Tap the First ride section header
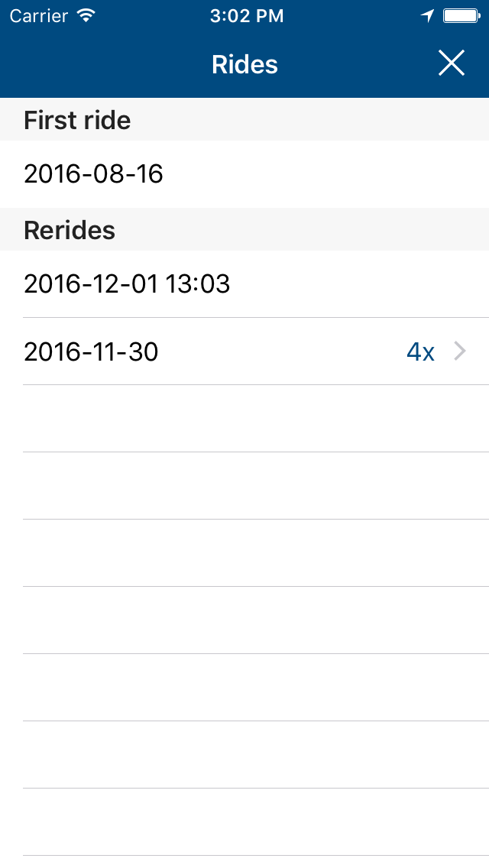Viewport: 489px width, 868px height. (77, 119)
